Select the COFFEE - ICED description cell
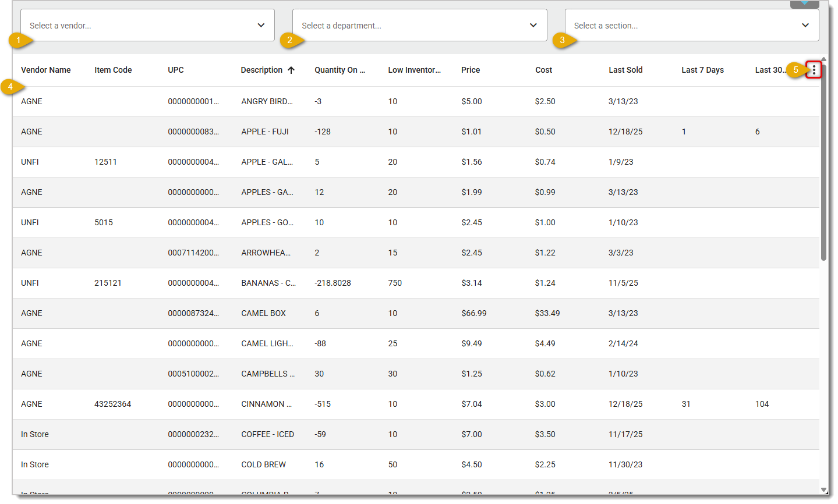Screen dimensions: 838x504 coord(267,434)
